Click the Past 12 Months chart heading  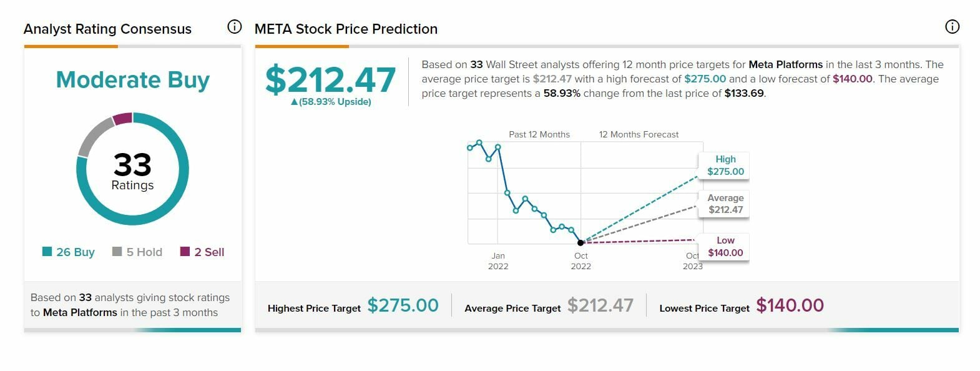click(x=539, y=134)
